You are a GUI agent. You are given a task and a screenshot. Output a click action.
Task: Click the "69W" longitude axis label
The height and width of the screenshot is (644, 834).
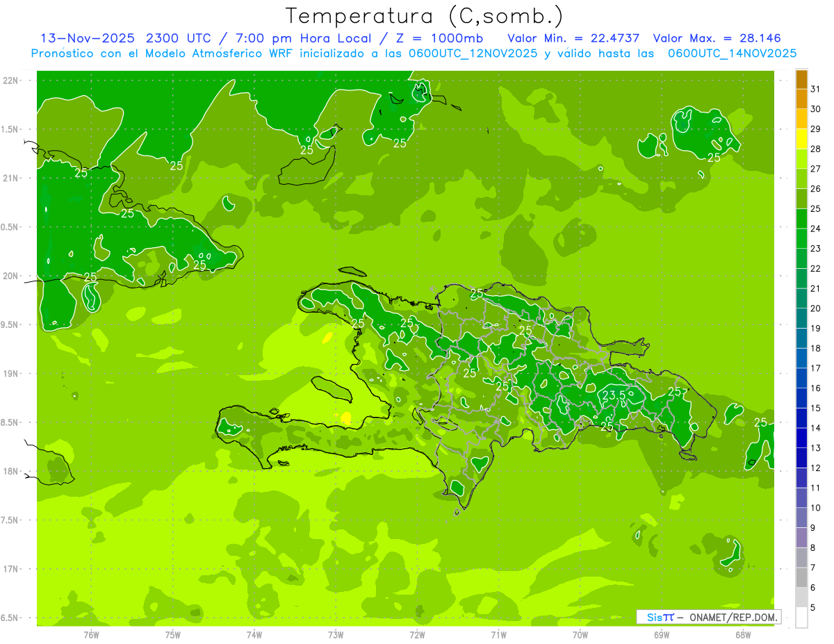[661, 634]
